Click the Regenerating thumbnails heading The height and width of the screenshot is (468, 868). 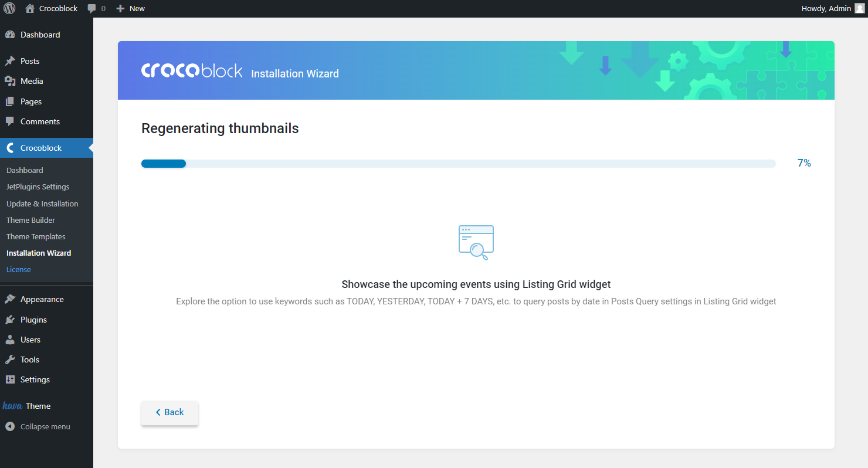[x=220, y=128]
